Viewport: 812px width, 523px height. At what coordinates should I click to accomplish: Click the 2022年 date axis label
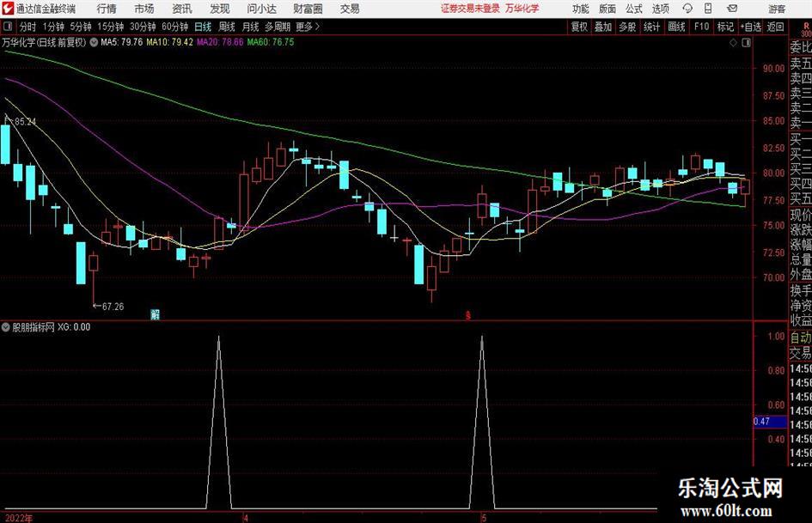click(x=18, y=519)
